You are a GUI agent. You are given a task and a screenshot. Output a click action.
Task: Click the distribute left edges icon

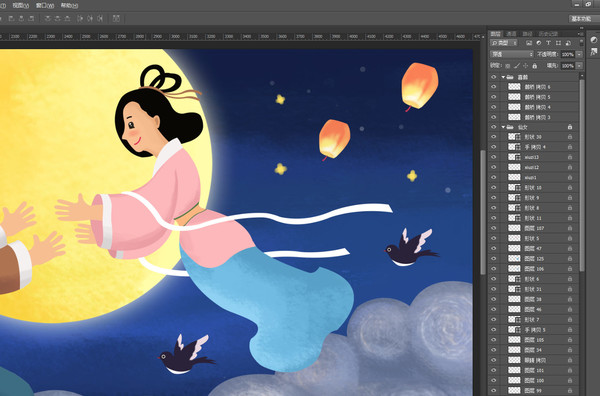pos(80,18)
